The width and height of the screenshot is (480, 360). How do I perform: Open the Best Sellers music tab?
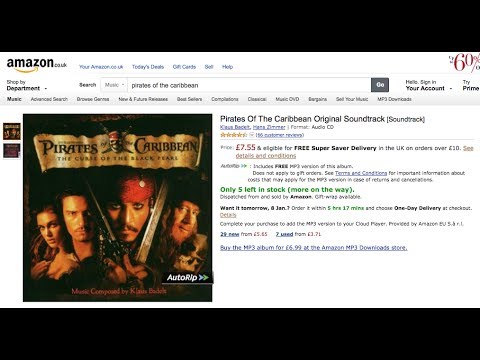pyautogui.click(x=189, y=99)
